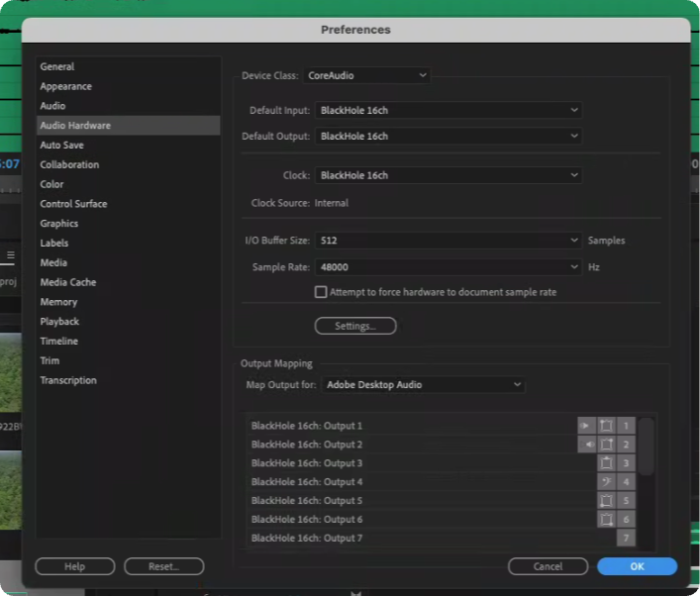Select the Memory preferences category

128,302
